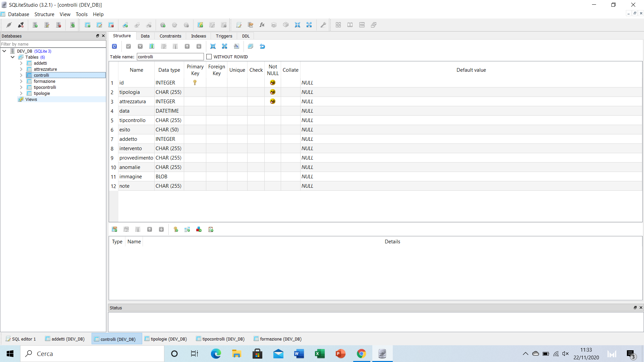Toggle the WITHOUT ROWID checkbox
The image size is (644, 362).
tap(209, 57)
